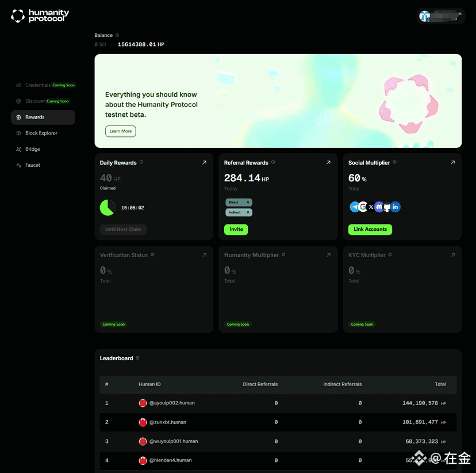Image resolution: width=476 pixels, height=473 pixels.
Task: Click the Direct Referrals column header
Action: click(260, 384)
